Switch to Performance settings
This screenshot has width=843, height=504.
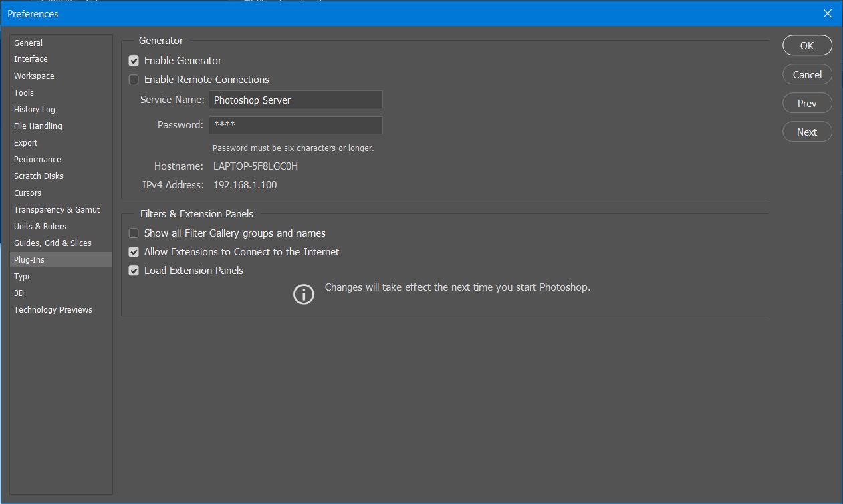point(61,160)
